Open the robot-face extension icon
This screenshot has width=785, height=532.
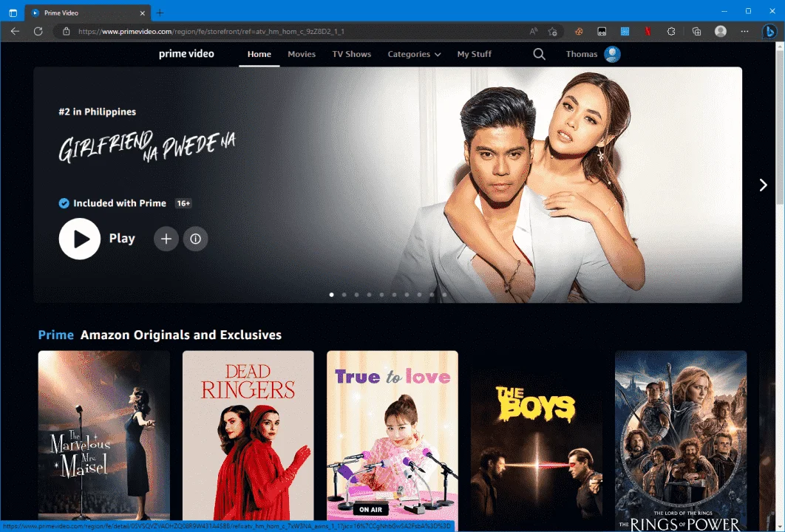602,31
